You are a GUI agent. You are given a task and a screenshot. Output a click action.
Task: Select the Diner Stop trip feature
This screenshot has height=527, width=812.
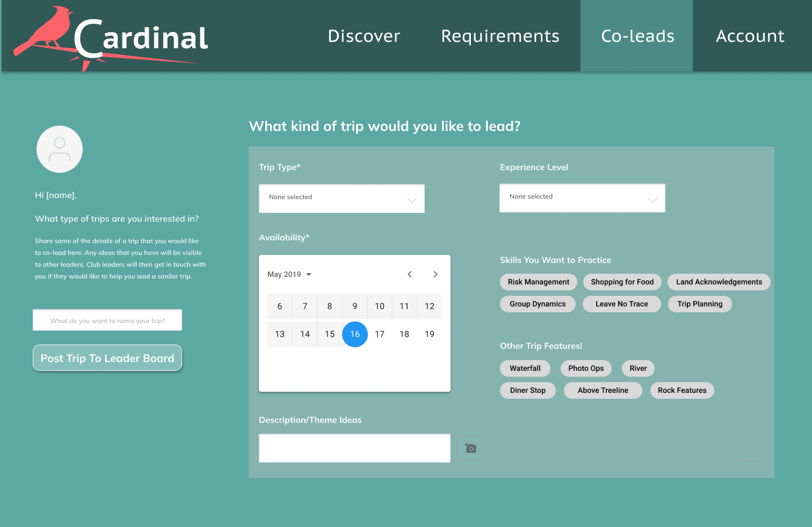[x=528, y=390]
